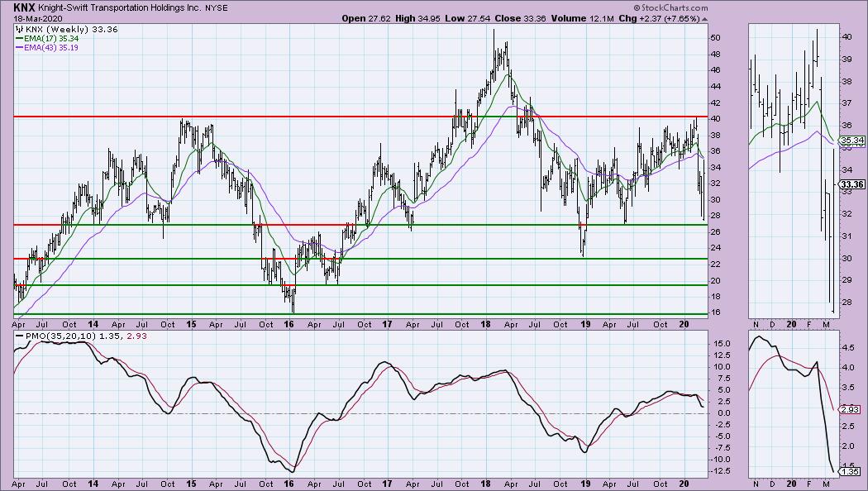Click the 16 year label under the price panel
Viewport: 868px width, 491px height.
coord(289,324)
